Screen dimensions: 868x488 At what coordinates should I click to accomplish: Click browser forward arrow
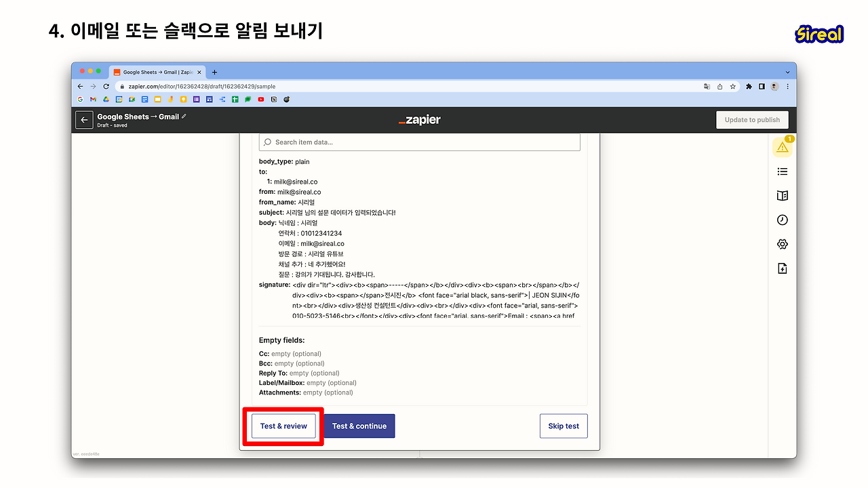click(94, 87)
